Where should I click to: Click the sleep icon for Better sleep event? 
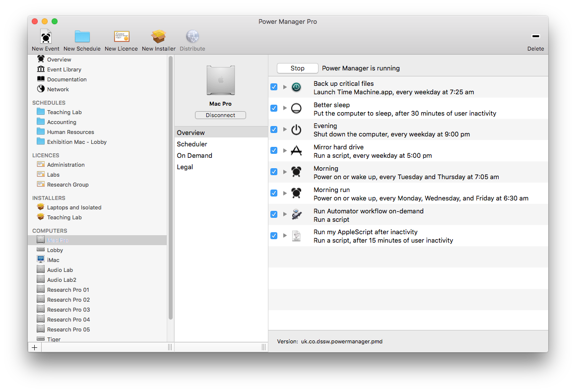pyautogui.click(x=297, y=108)
